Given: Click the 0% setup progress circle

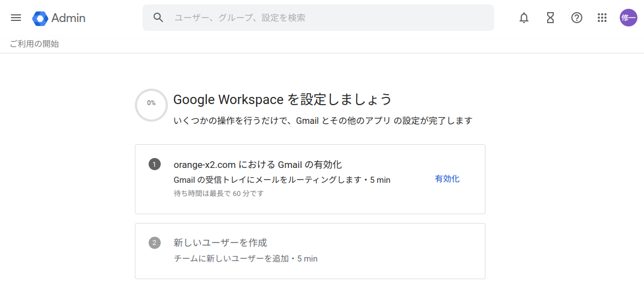Looking at the screenshot, I should tap(151, 105).
